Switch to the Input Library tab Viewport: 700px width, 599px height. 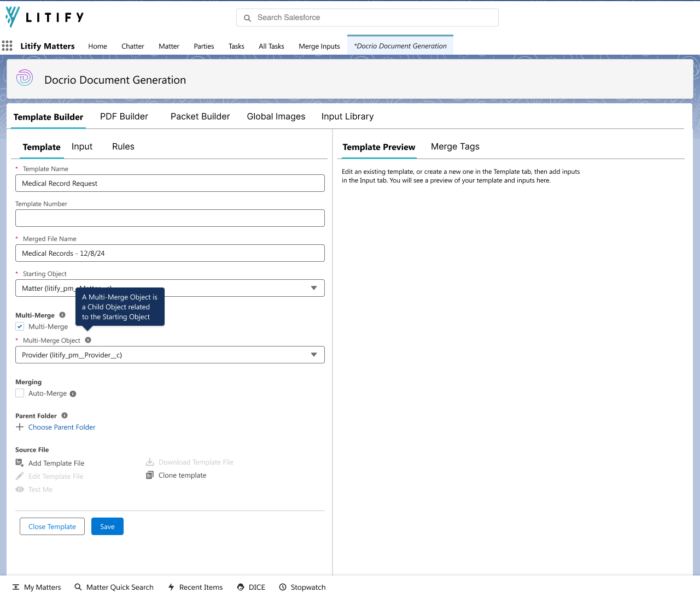tap(347, 116)
